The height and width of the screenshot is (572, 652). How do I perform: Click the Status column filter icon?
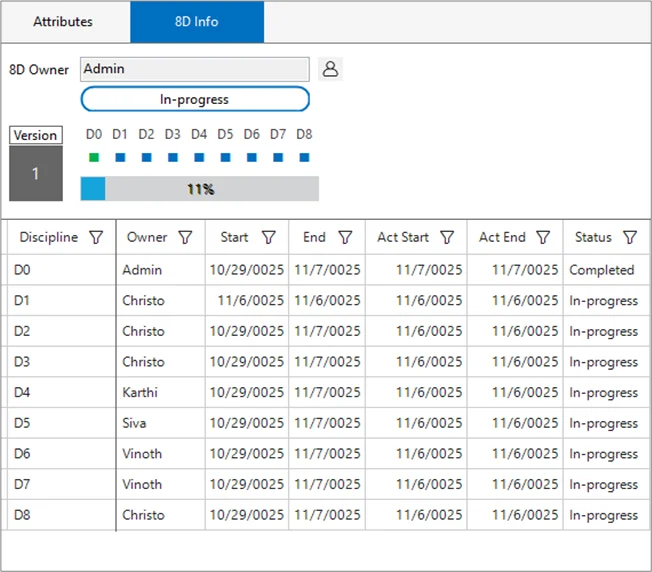pyautogui.click(x=630, y=238)
